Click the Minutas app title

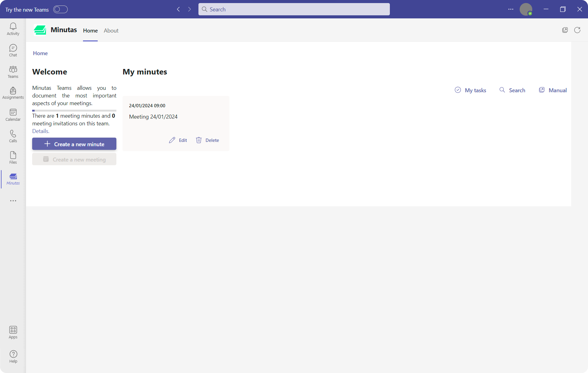(x=64, y=30)
